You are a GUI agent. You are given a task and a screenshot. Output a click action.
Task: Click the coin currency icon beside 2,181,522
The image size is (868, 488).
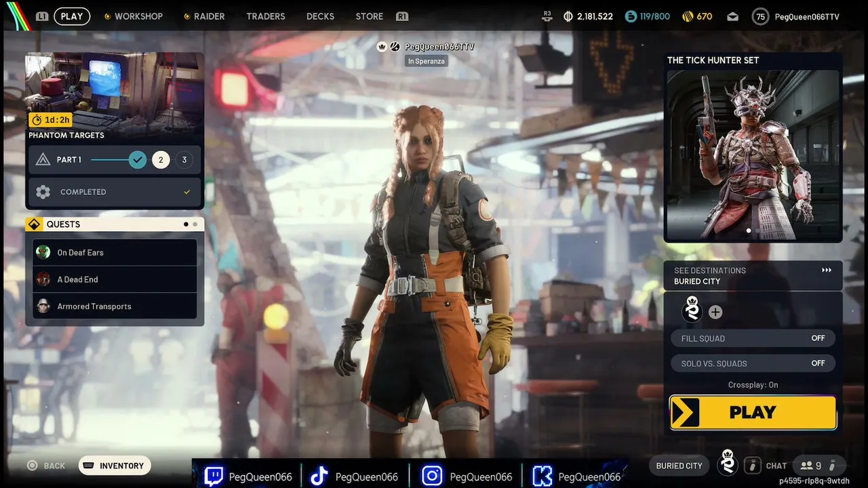tap(568, 16)
